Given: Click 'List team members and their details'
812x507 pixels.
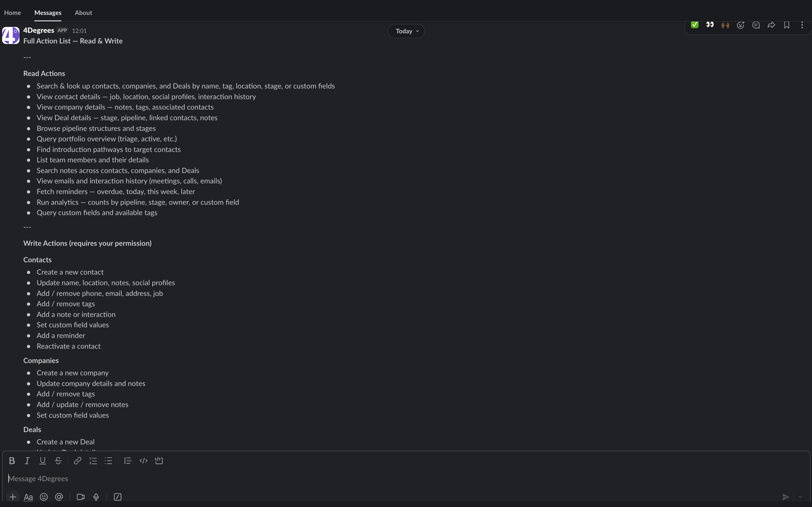Looking at the screenshot, I should tap(93, 160).
